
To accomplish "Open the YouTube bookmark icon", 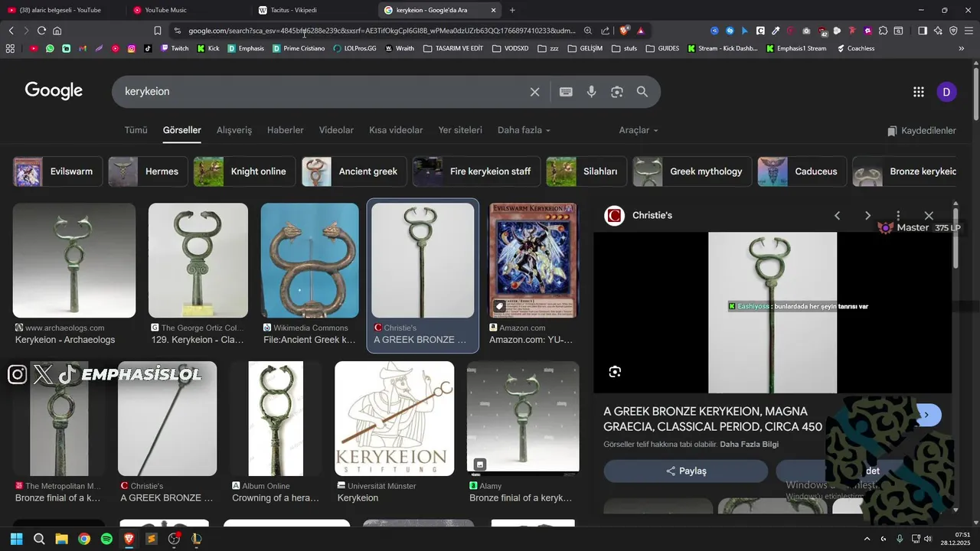I will tap(34, 48).
